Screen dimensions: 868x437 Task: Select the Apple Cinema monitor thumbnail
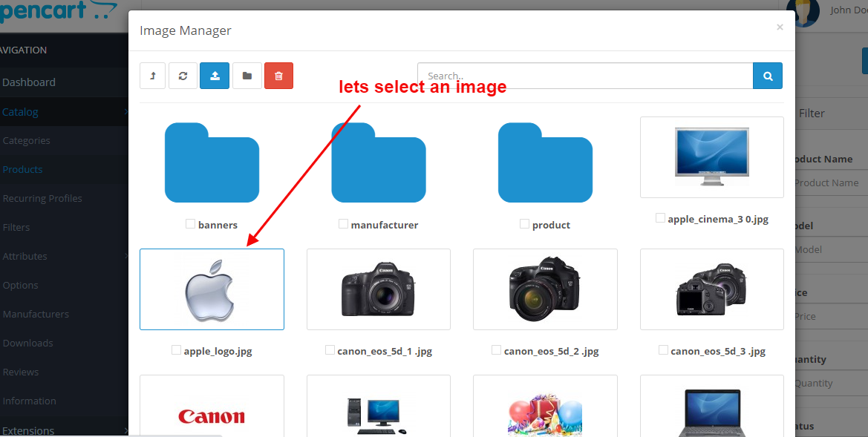pyautogui.click(x=712, y=157)
